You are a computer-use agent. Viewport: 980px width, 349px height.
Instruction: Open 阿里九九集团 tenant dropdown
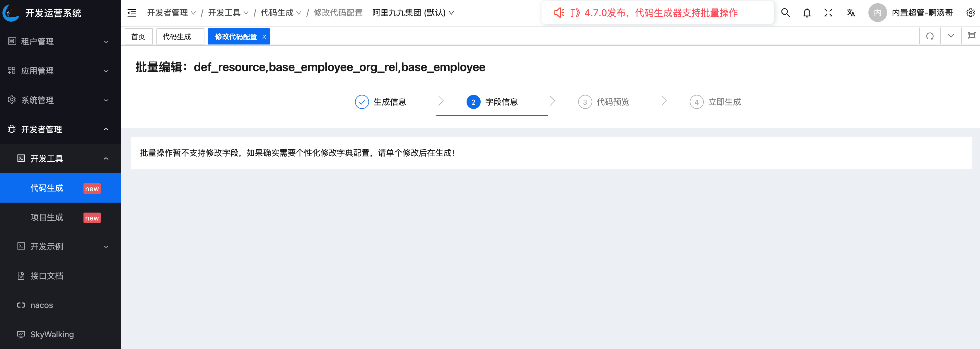click(413, 13)
